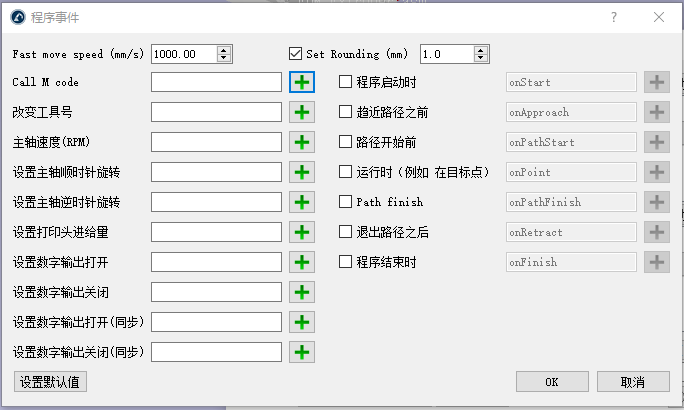
Task: Click the onApproach text field
Action: click(571, 112)
